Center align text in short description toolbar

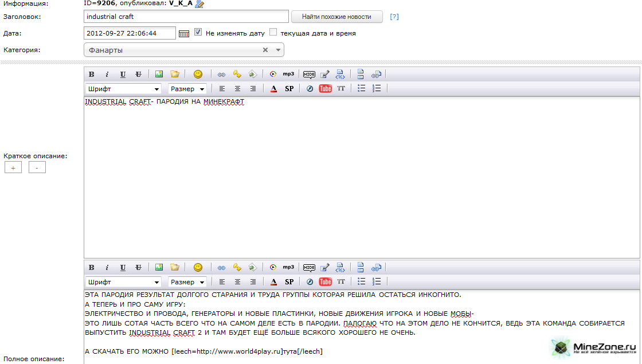point(237,88)
